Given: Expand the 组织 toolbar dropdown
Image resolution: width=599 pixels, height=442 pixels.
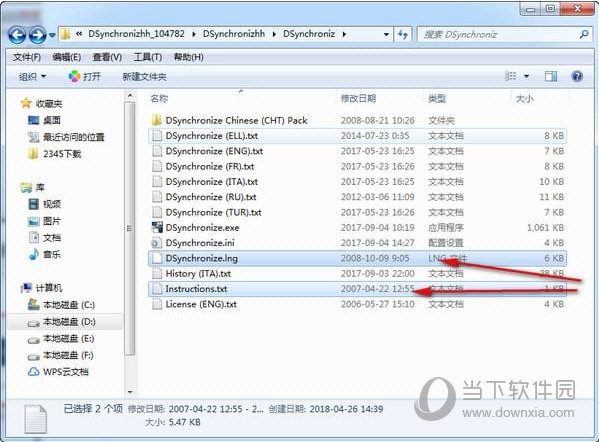Looking at the screenshot, I should [32, 77].
